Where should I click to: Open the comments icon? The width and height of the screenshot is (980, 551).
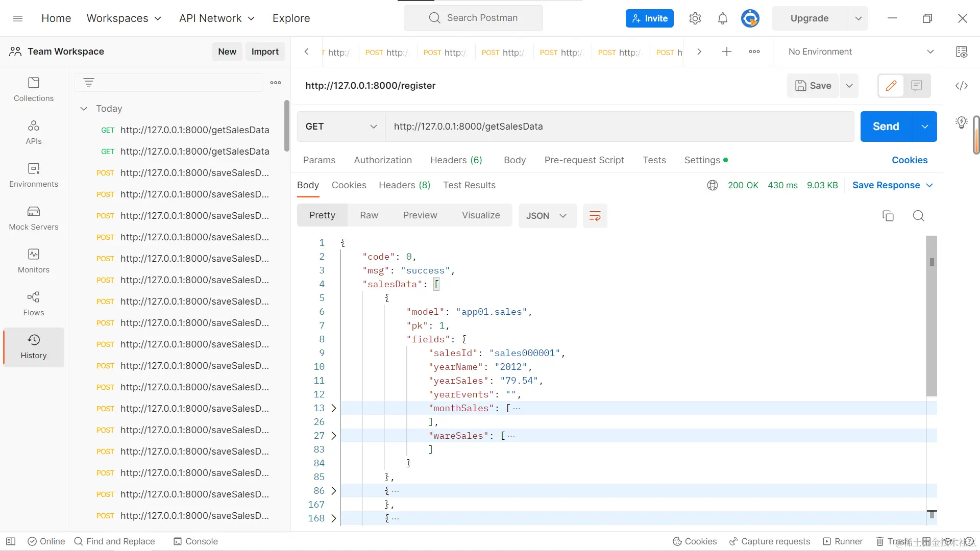pos(917,86)
